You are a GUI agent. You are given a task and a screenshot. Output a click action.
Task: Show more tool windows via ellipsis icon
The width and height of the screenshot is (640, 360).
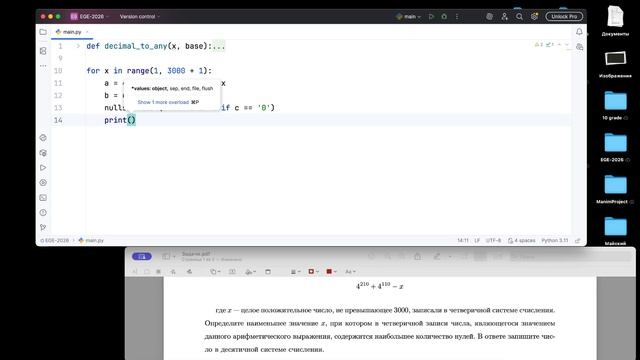pos(43,65)
